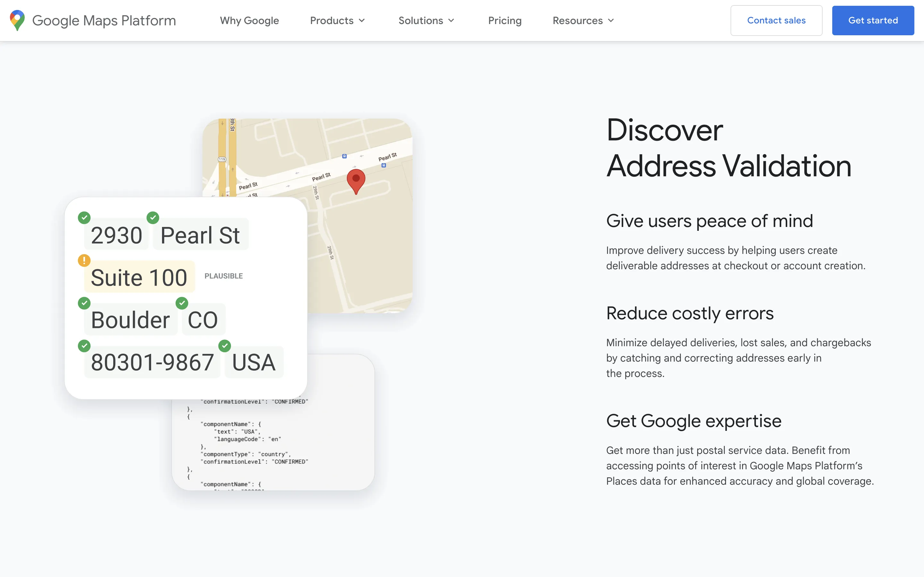Click the green checkmark above CO
Viewport: 924px width, 577px height.
click(x=182, y=303)
